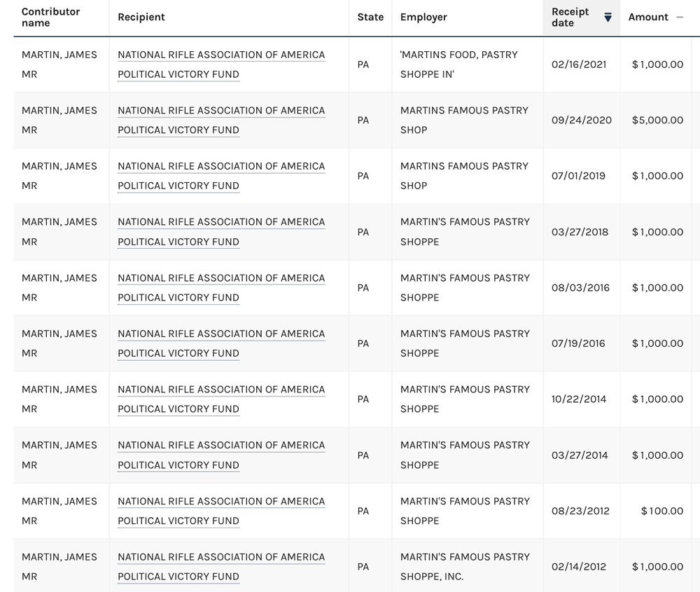The image size is (700, 592).
Task: Click the $1,000.00 amount in 02/16/2021 row
Action: (657, 64)
